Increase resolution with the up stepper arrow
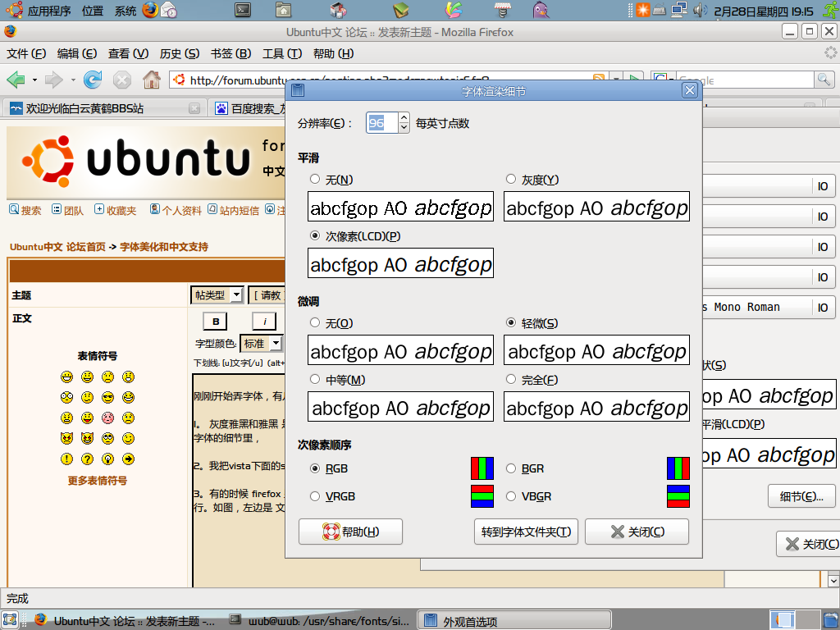Viewport: 840px width, 630px height. [404, 118]
